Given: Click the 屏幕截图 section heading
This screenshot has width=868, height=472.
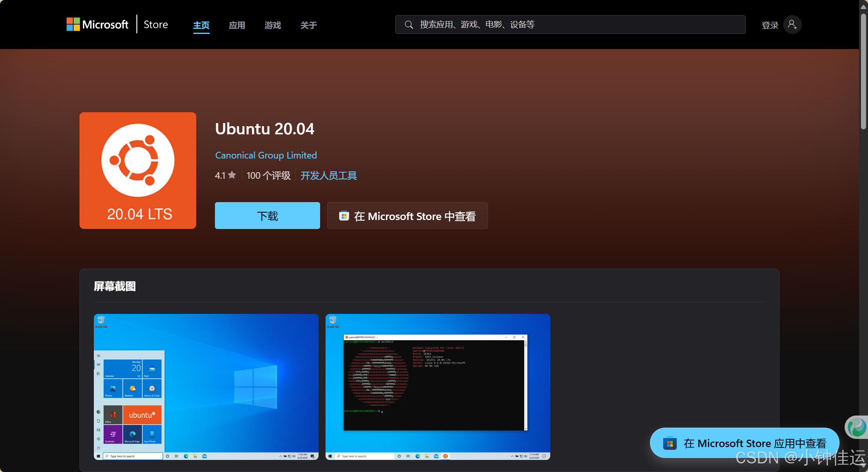Looking at the screenshot, I should pyautogui.click(x=115, y=287).
